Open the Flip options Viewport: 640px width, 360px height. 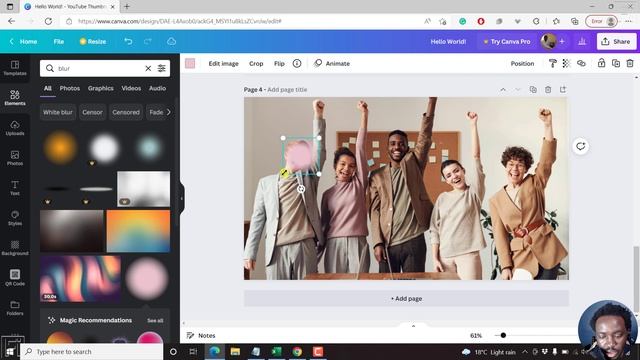(x=279, y=63)
